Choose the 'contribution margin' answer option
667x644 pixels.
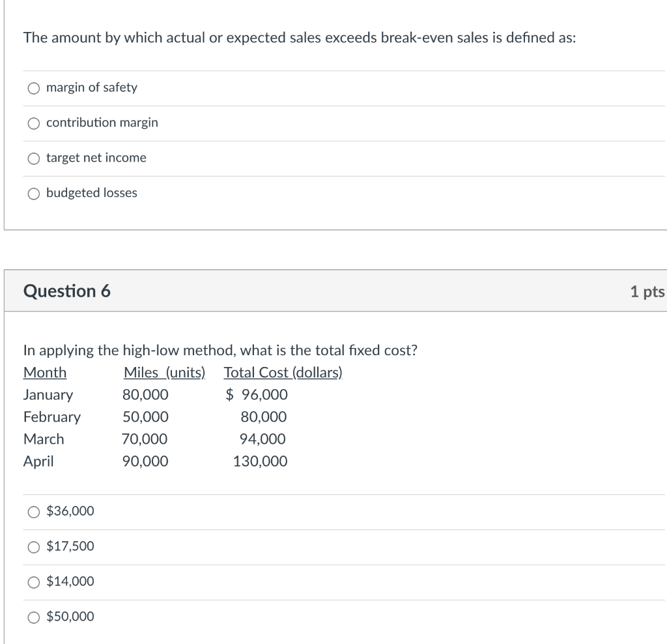tap(34, 123)
